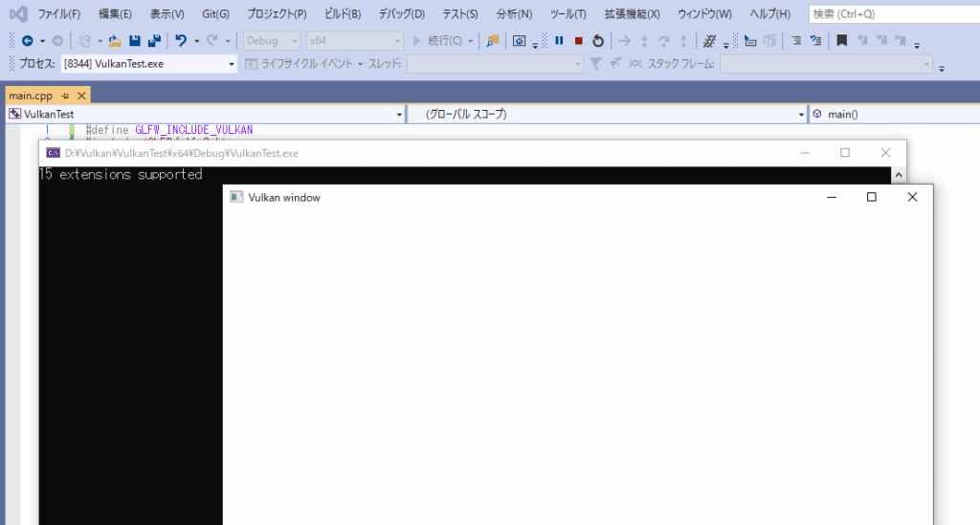Screen dimensions: 980x525
Task: Open the process [8344] VulkanTest.exe dropdown
Action: pos(148,64)
